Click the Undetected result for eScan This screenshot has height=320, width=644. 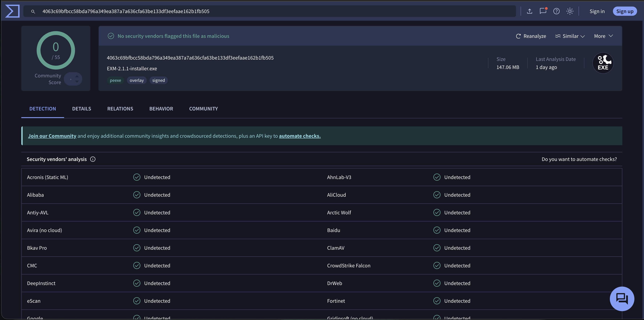(157, 301)
